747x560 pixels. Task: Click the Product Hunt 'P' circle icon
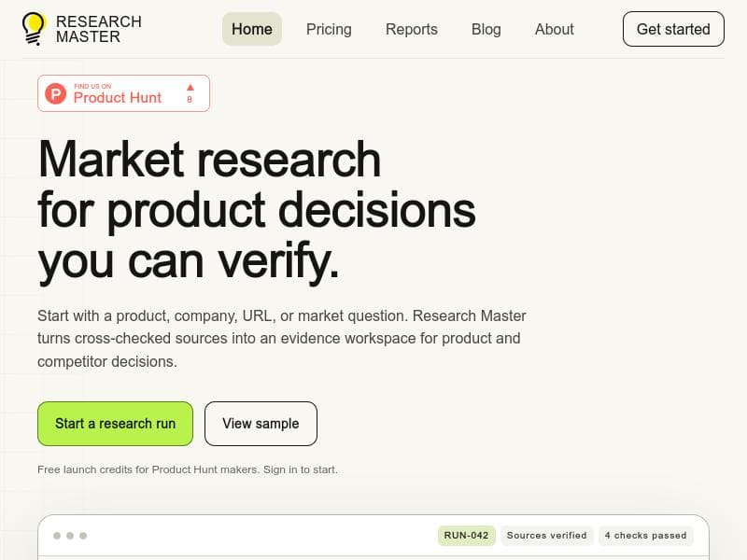56,93
